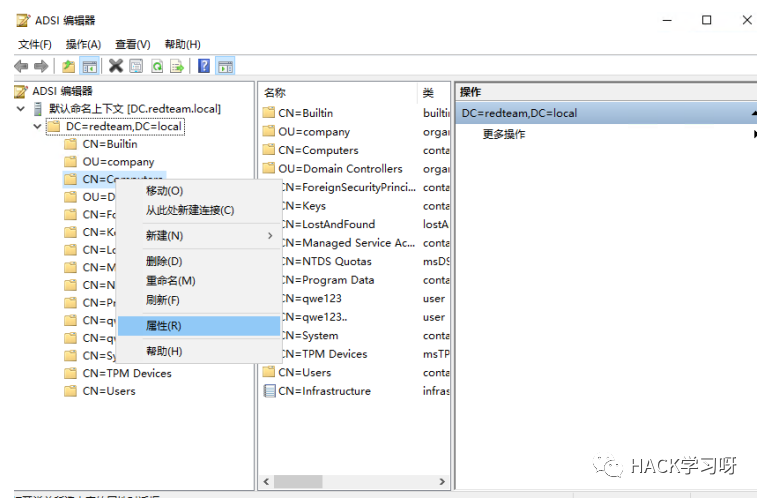Screen dimensions: 761x499
Task: Expand the 新建(N) submenu arrow
Action: [270, 236]
